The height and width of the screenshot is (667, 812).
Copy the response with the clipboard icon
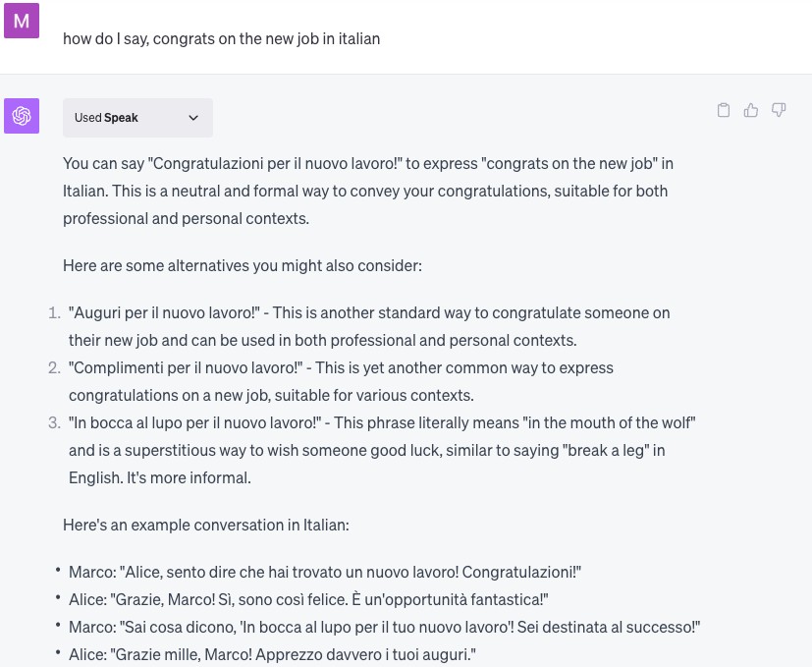point(724,110)
